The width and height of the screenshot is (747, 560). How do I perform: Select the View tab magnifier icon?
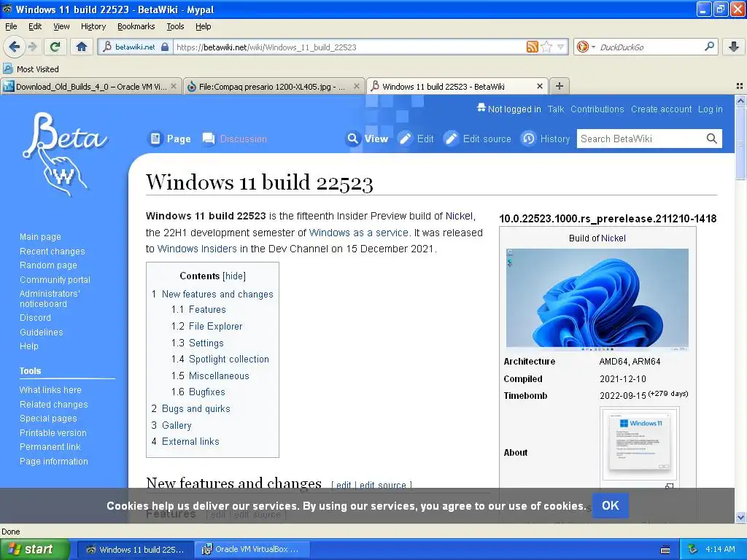(352, 139)
